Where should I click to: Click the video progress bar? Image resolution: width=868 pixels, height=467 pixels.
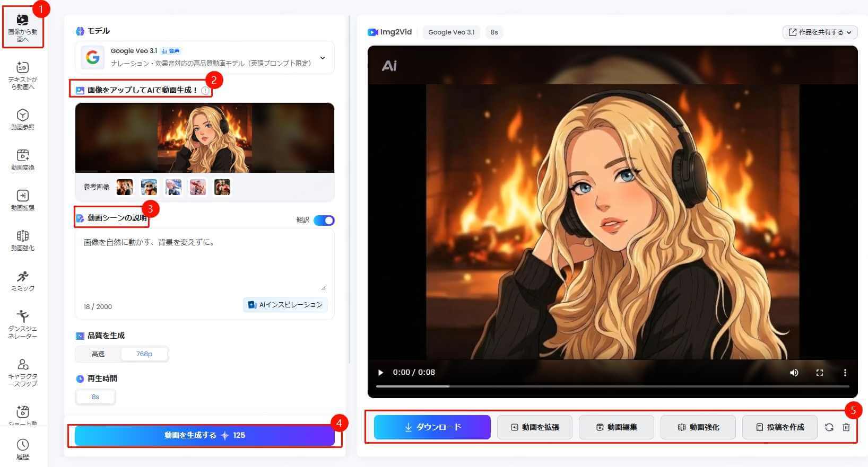pyautogui.click(x=612, y=386)
